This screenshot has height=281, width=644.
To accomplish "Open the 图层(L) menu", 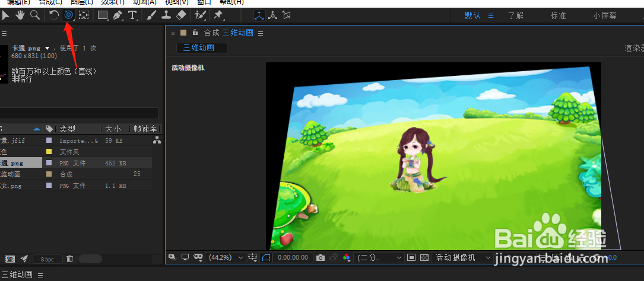I will coord(82,2).
